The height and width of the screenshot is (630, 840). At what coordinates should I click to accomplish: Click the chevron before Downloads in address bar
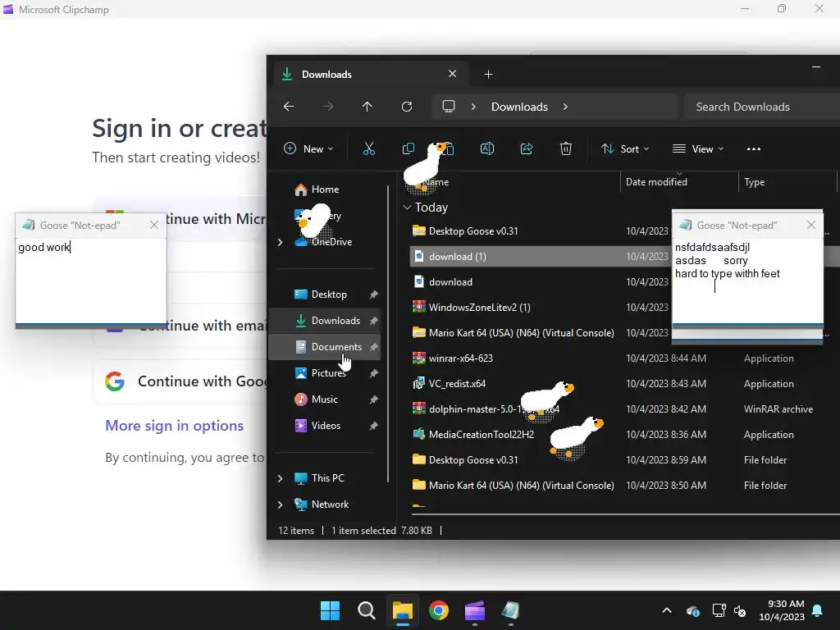point(473,107)
